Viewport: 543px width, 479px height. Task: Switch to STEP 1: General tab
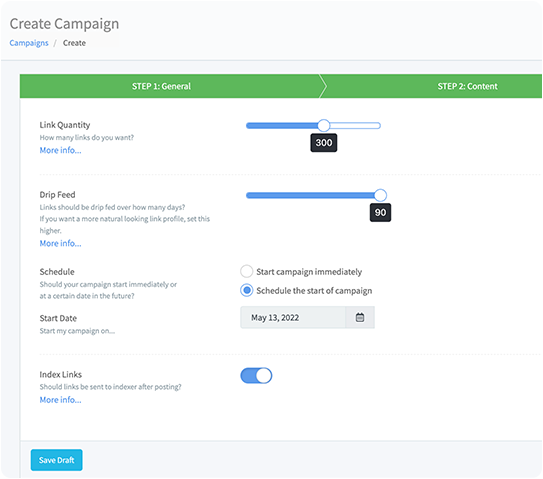161,86
